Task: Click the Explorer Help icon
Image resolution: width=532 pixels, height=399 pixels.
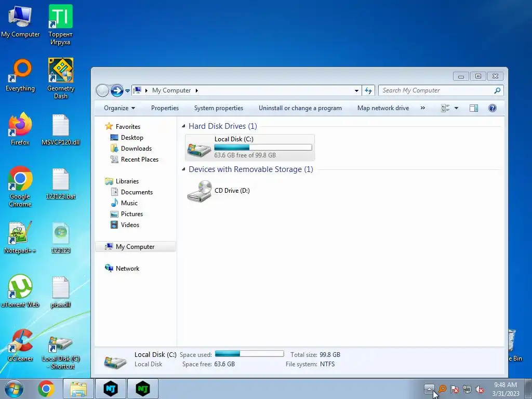Action: [493, 108]
